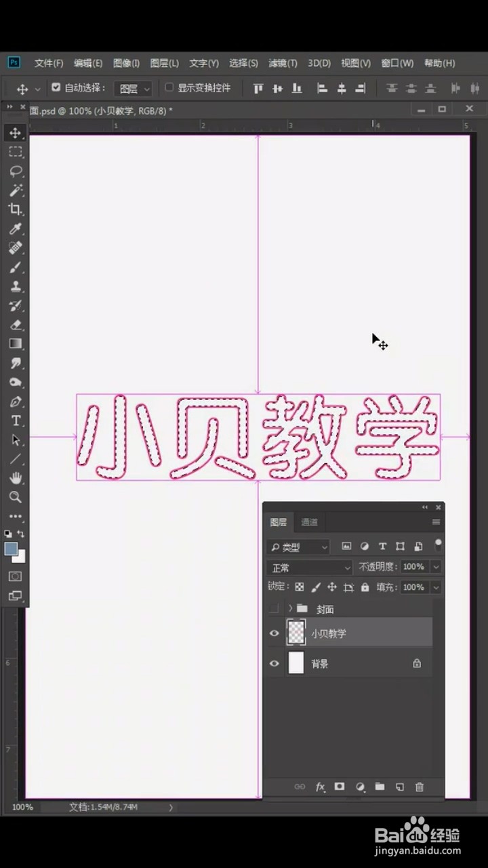Open the 图层(L) menu
Screen dimensions: 488x868
[x=164, y=63]
